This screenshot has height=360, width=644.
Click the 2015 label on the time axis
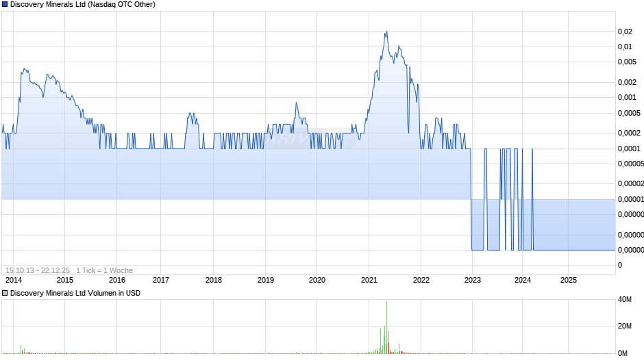point(65,280)
